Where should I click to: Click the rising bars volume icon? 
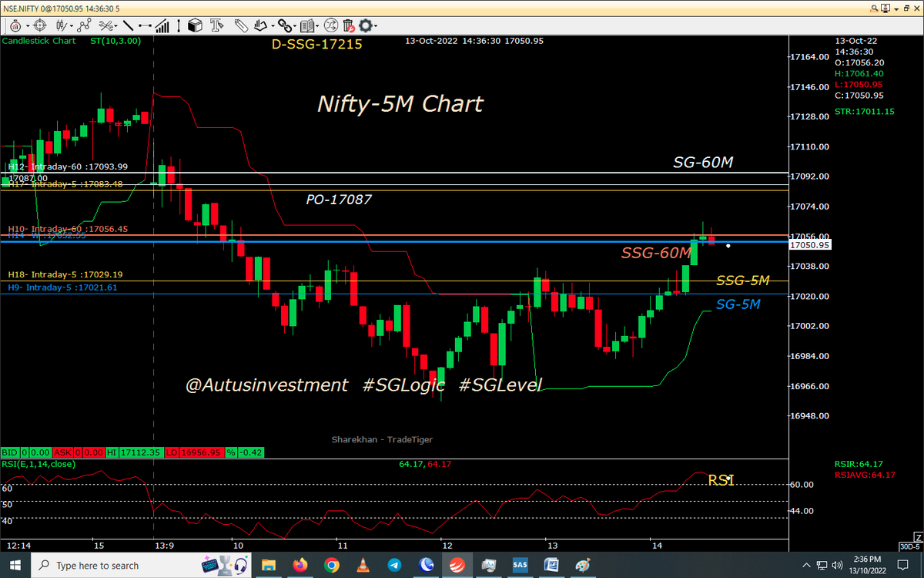(162, 25)
